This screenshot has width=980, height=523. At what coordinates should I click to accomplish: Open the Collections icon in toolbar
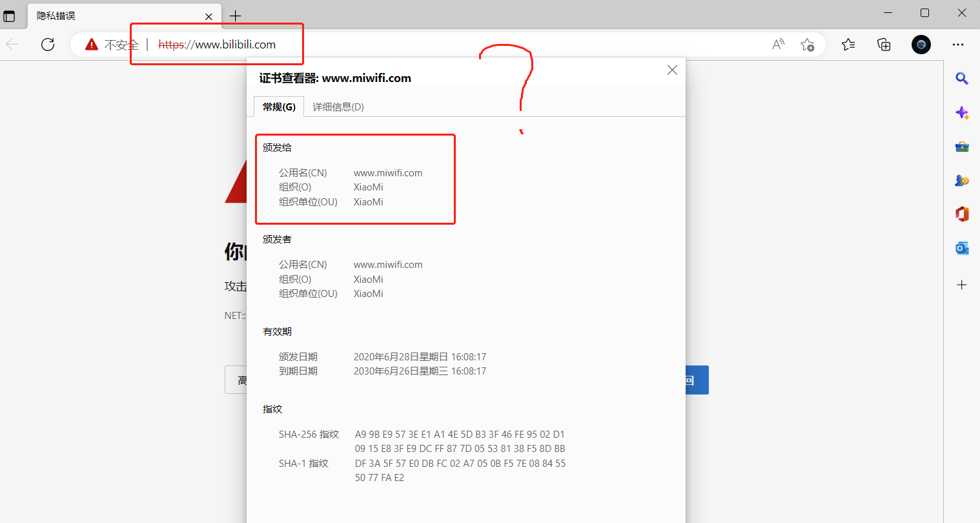point(884,45)
